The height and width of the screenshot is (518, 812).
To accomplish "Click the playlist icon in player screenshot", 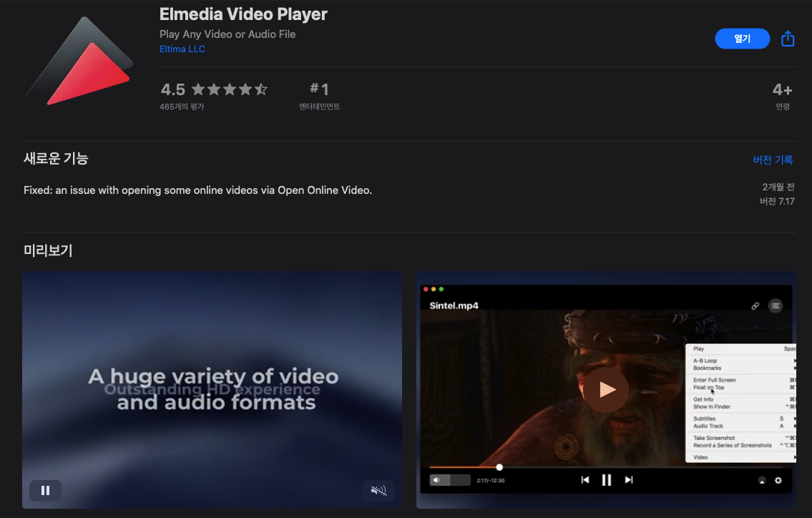I will click(x=776, y=306).
